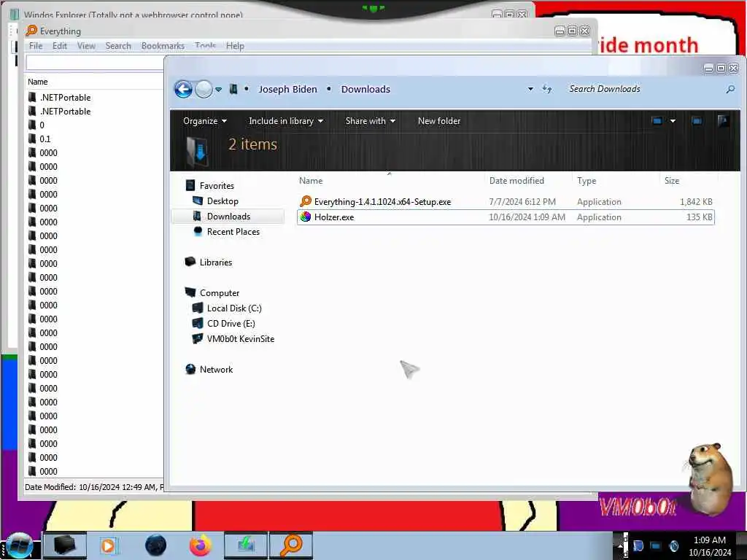
Task: Click the volume tray icon
Action: click(x=673, y=546)
